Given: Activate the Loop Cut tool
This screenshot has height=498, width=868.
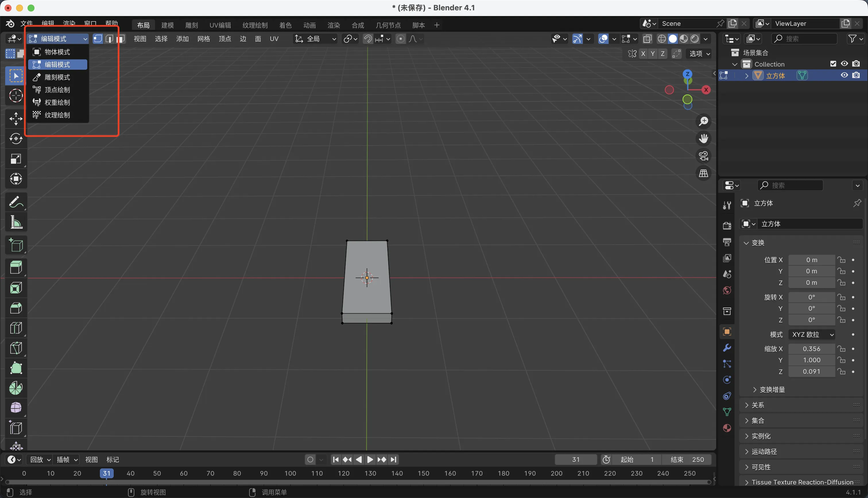Looking at the screenshot, I should click(16, 328).
